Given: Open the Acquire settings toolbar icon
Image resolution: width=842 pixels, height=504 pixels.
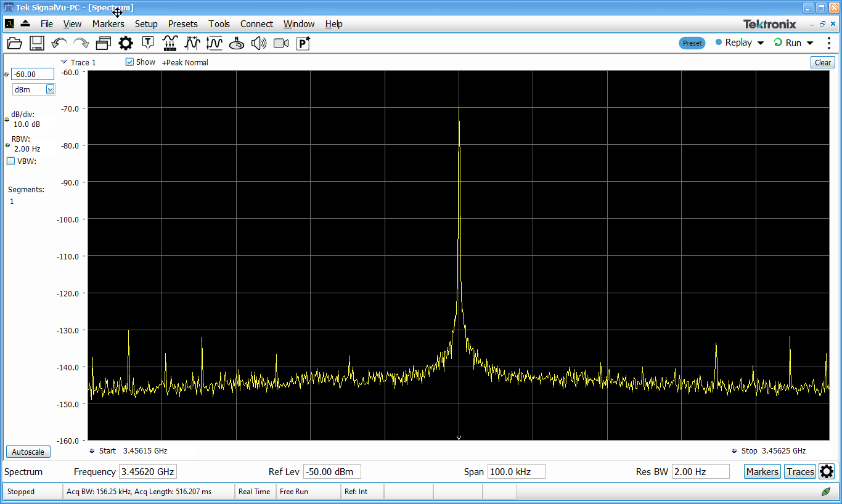Looking at the screenshot, I should (170, 43).
